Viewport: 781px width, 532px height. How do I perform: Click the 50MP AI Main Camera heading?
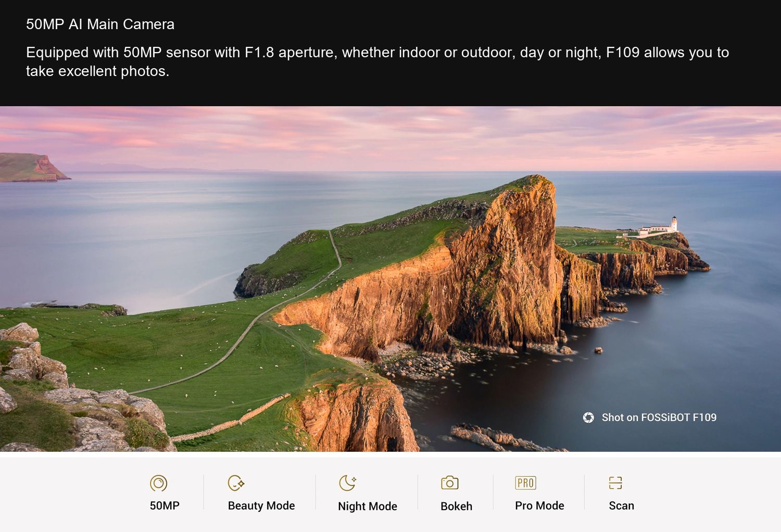pos(100,24)
